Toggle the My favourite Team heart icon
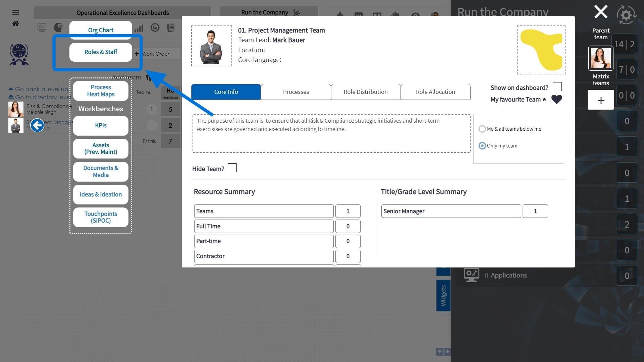 click(x=556, y=100)
